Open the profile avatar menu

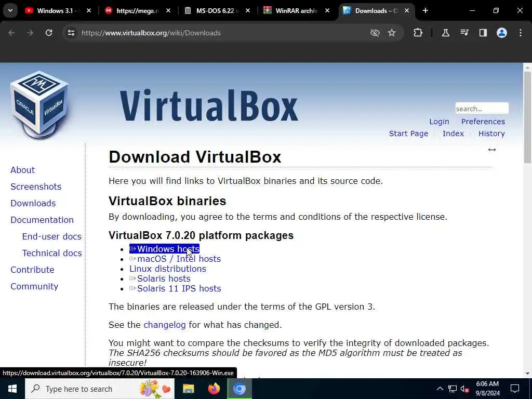(x=502, y=33)
